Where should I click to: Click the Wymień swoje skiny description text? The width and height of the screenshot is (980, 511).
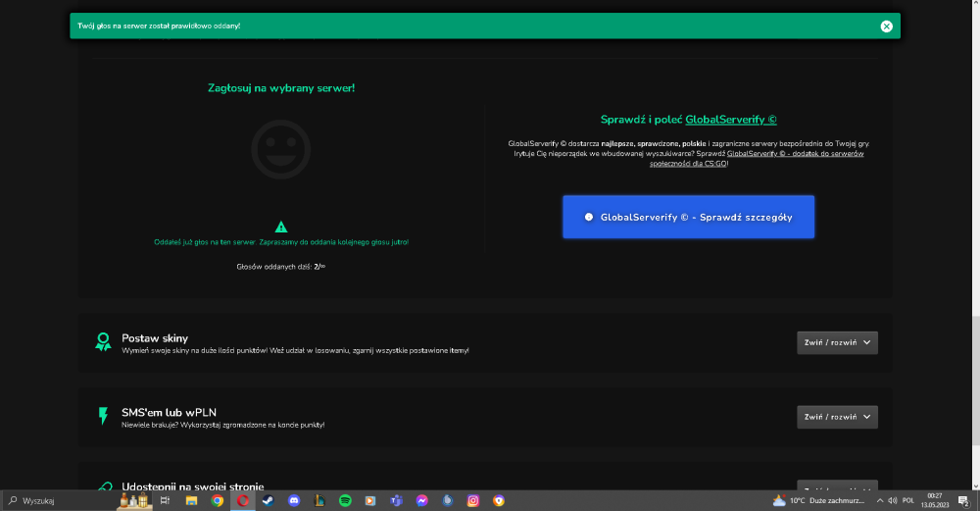[295, 351]
